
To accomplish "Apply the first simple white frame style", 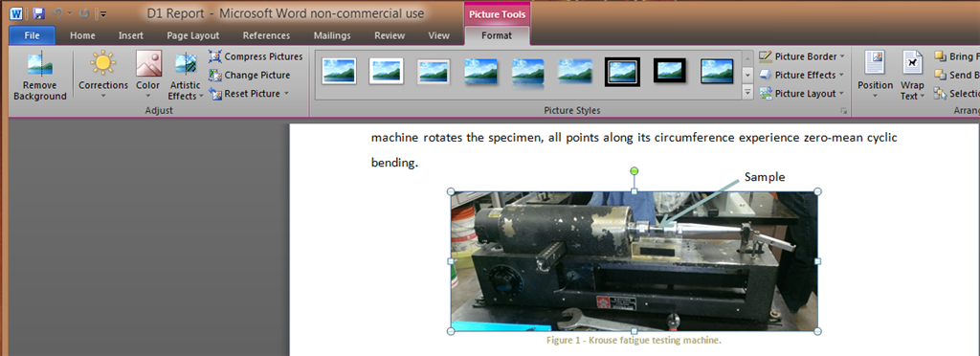I will tap(340, 71).
